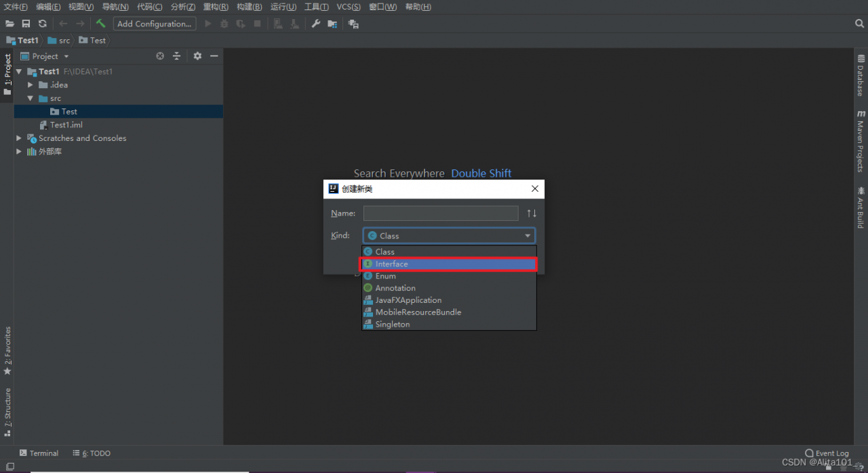Screen dimensions: 868x473
Task: Open the 导航(N) menu
Action: (115, 7)
